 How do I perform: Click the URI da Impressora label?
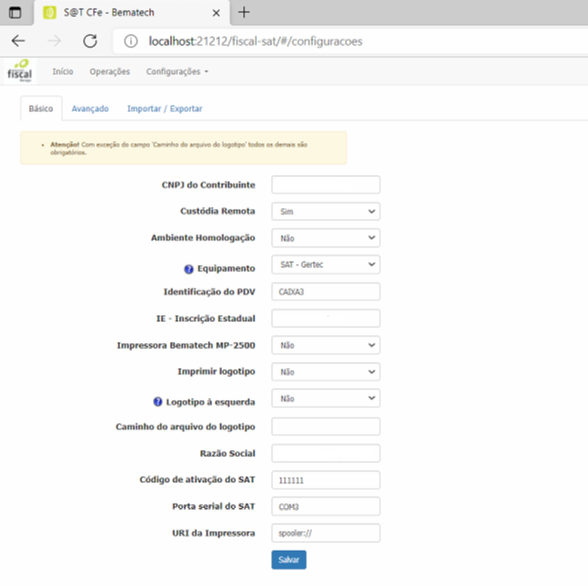[x=214, y=533]
